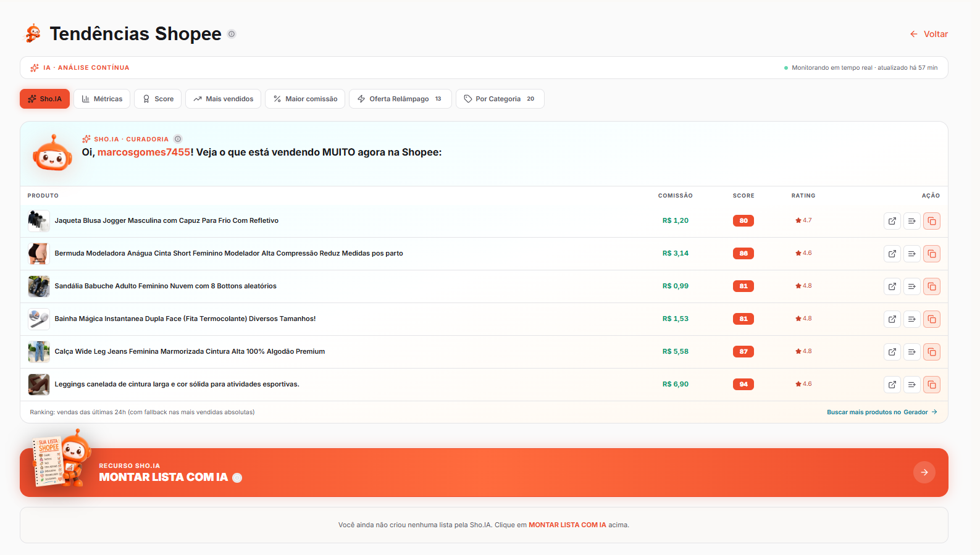Open Oferta Relâmpago tab
Screen dimensions: 980x555
click(x=400, y=99)
